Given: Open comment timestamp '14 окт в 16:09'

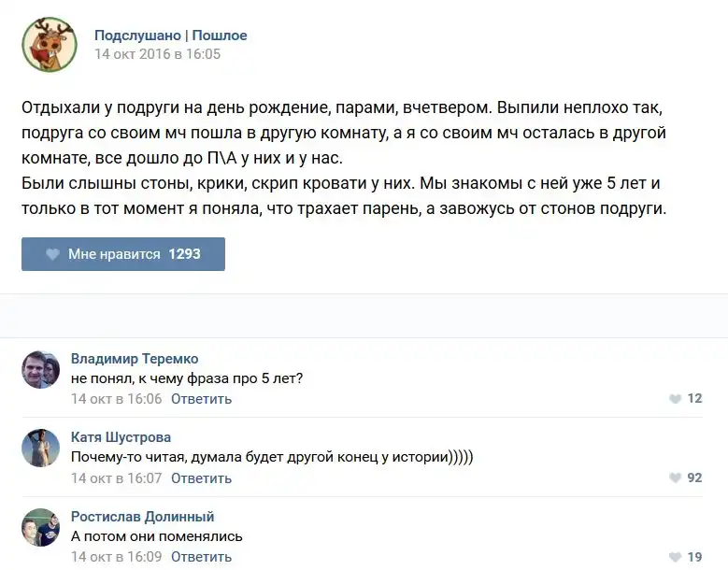Looking at the screenshot, I should 116,558.
